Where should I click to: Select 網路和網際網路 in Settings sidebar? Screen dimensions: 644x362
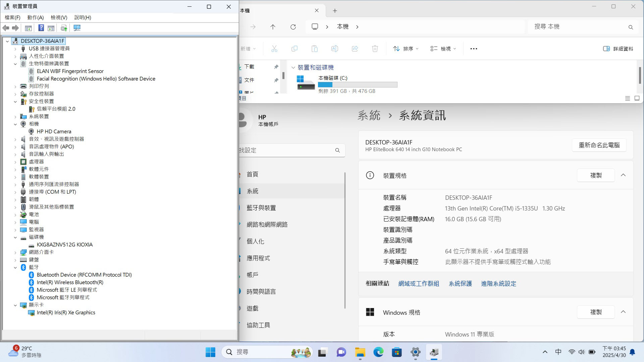tap(292, 225)
